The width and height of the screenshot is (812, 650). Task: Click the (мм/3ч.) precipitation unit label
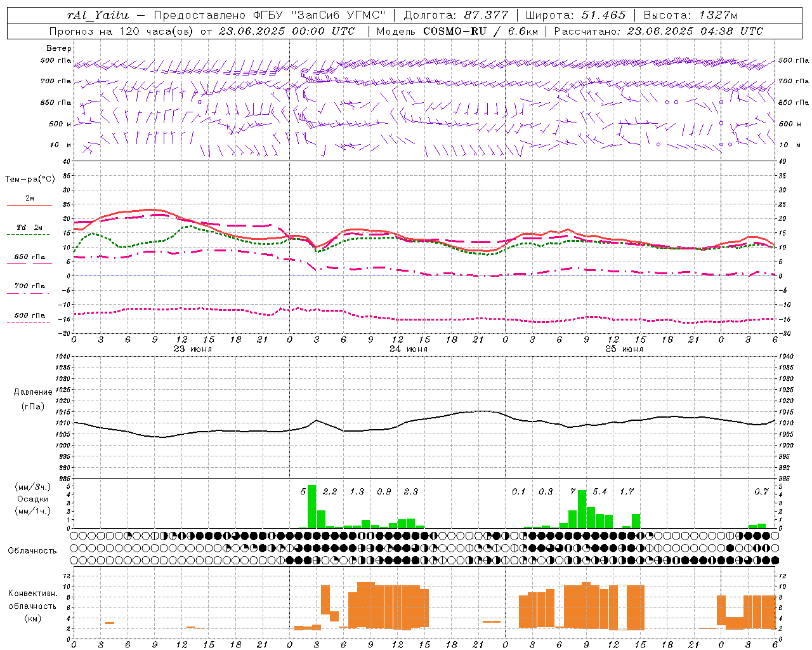pos(32,487)
